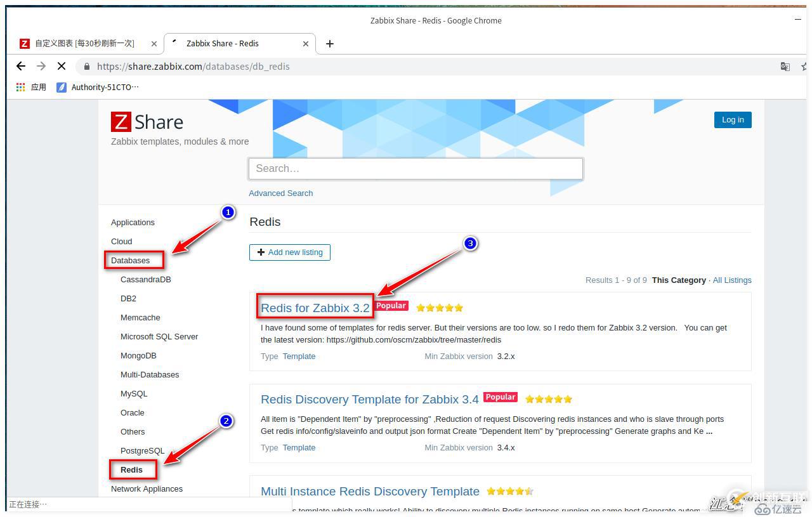
Task: Click 3.2.x Min Zabbix version value
Action: point(506,357)
